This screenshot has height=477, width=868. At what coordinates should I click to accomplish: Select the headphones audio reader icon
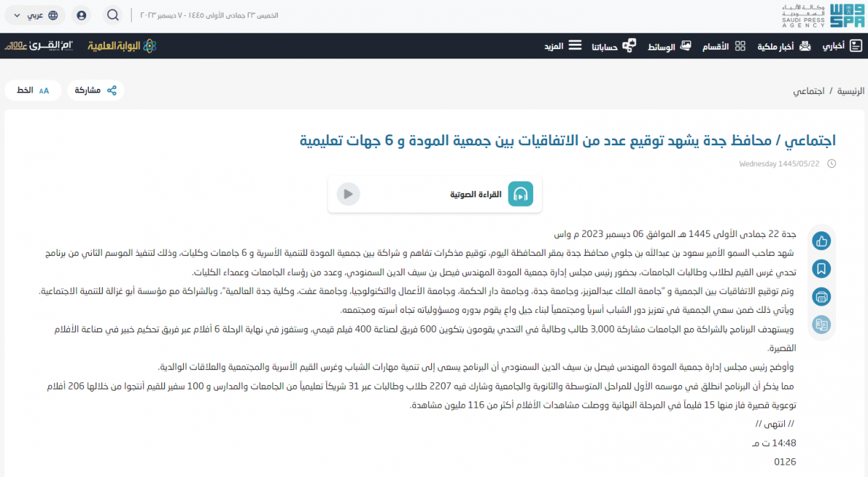point(520,194)
